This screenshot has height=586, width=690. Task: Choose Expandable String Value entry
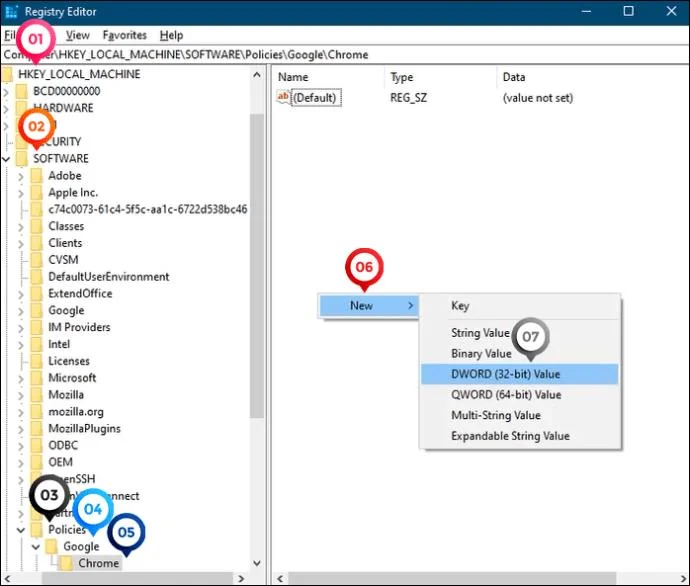[x=519, y=436]
